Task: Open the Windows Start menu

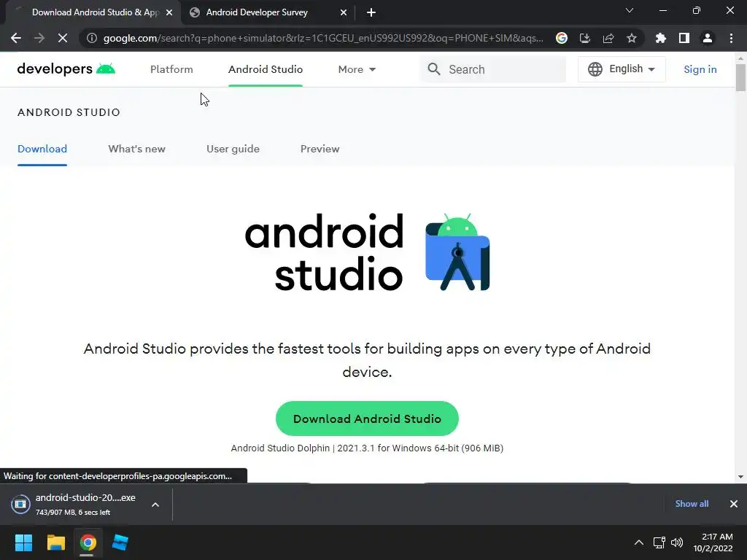Action: point(23,542)
